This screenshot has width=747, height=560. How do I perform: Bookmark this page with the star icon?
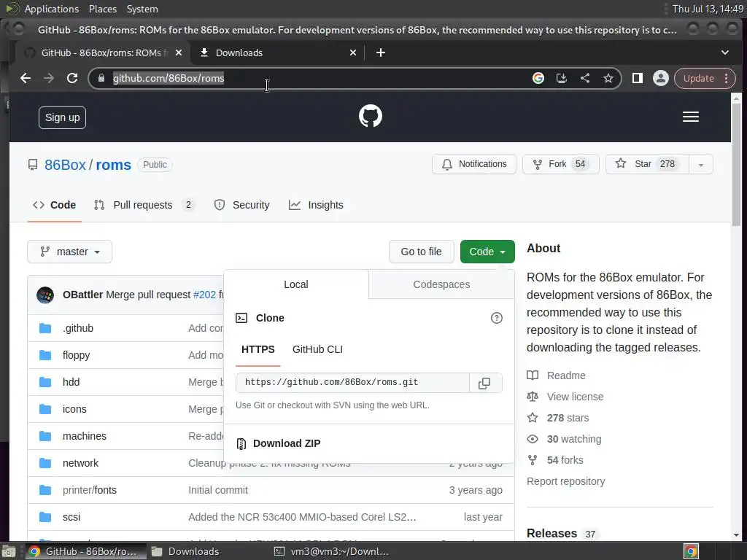tap(608, 78)
